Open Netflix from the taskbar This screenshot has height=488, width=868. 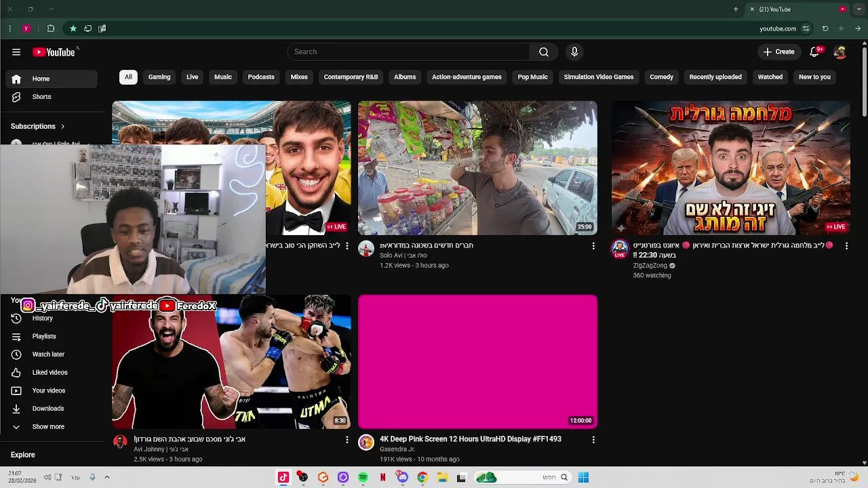click(382, 477)
